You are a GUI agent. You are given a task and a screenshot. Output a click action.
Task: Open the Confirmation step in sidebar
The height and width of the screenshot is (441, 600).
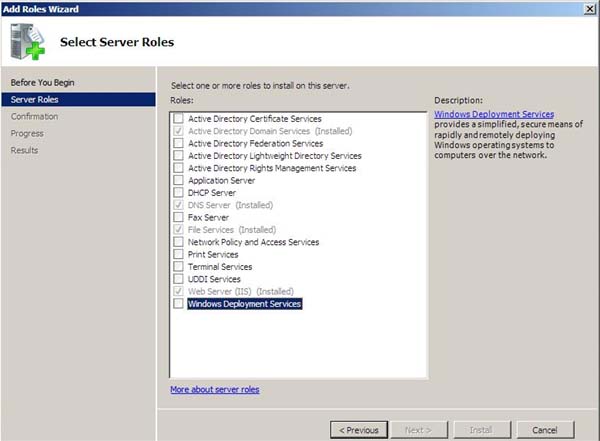point(34,116)
